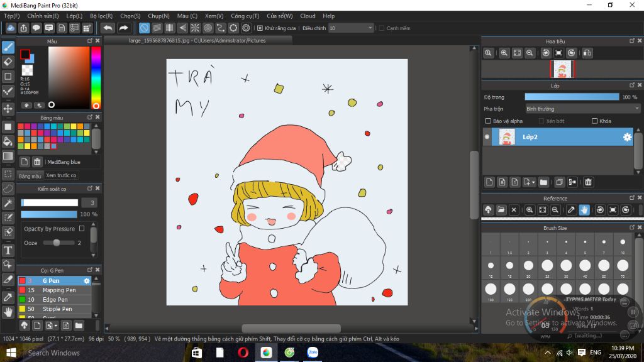This screenshot has width=644, height=362.
Task: Open Bộ lọc(R) menu
Action: click(x=101, y=16)
